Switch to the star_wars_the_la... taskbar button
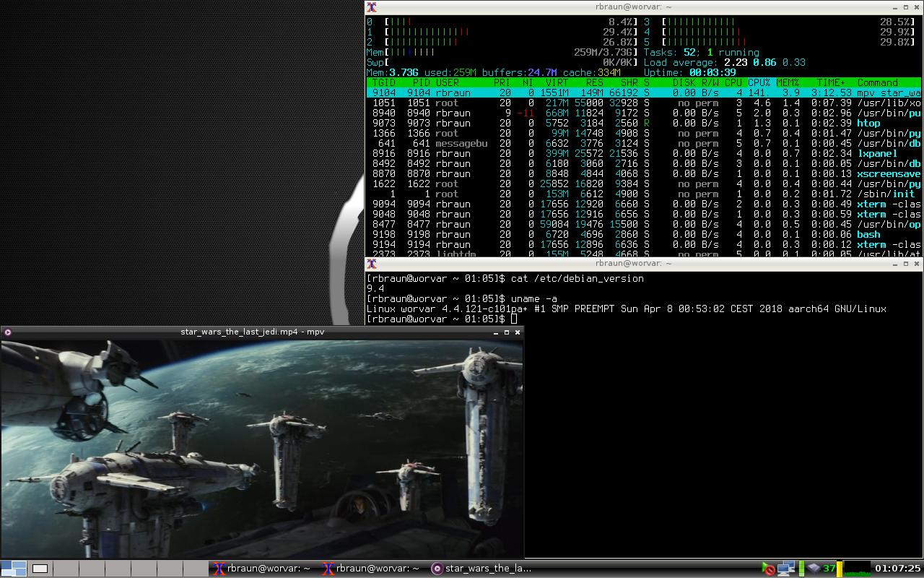 (x=481, y=569)
